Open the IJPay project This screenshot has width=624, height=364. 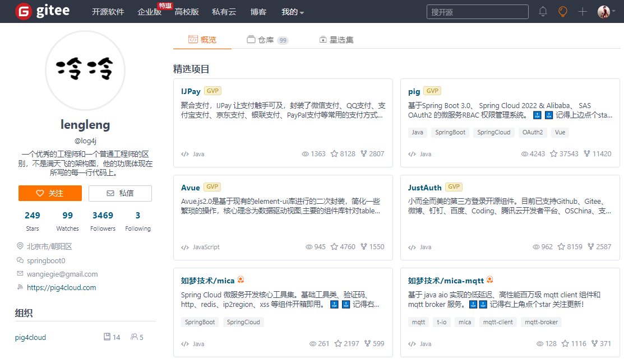point(191,91)
